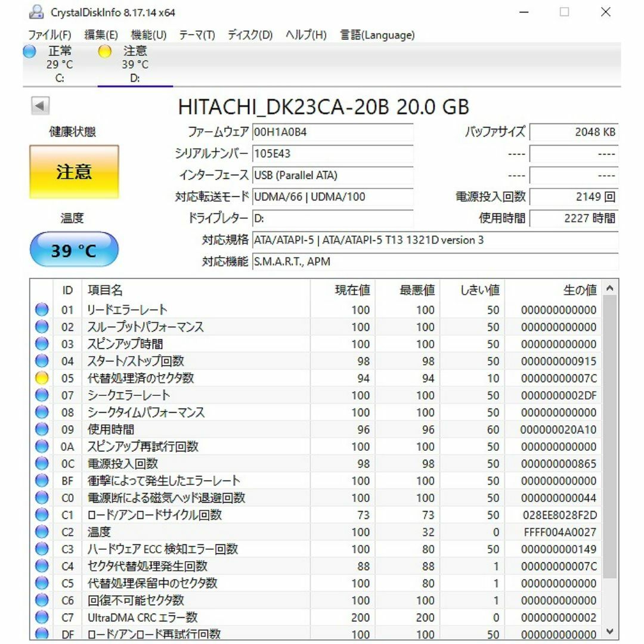Click the scroll down arrow of attribute list
The height and width of the screenshot is (644, 644).
(x=610, y=631)
